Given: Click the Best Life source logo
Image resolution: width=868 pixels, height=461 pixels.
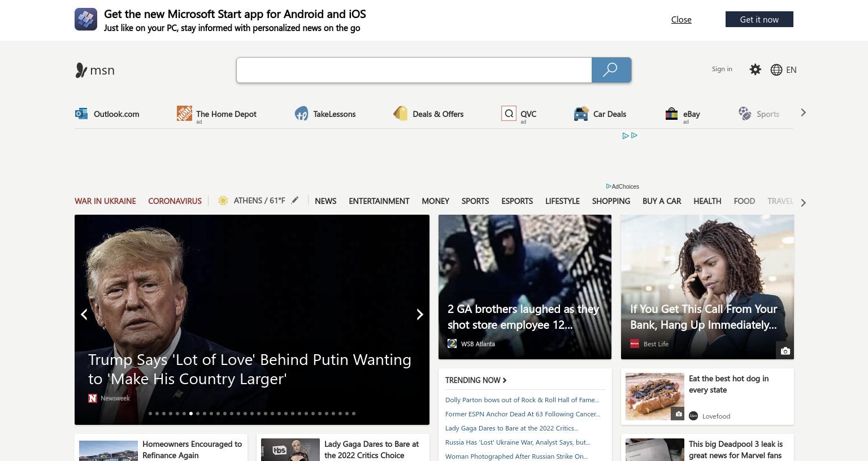Looking at the screenshot, I should 635,343.
